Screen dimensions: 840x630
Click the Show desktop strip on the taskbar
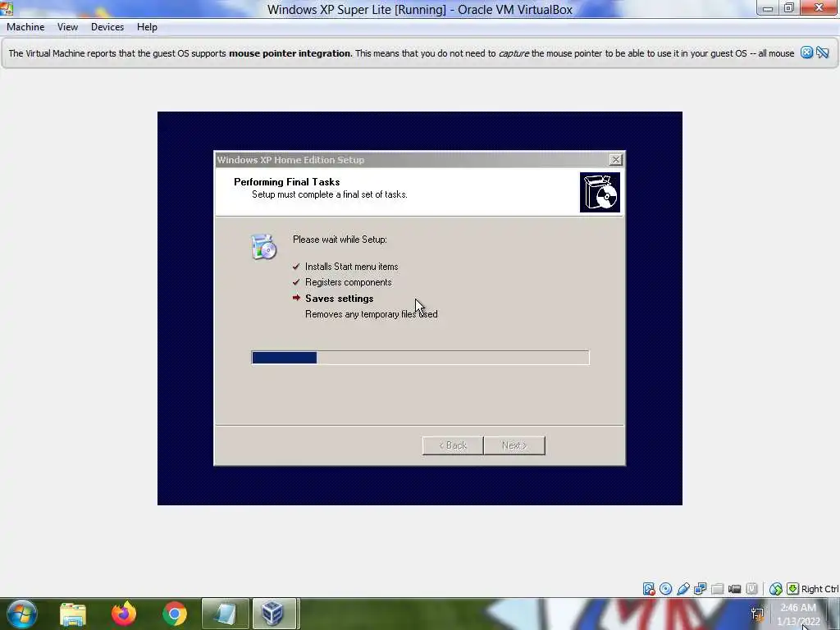click(x=834, y=614)
